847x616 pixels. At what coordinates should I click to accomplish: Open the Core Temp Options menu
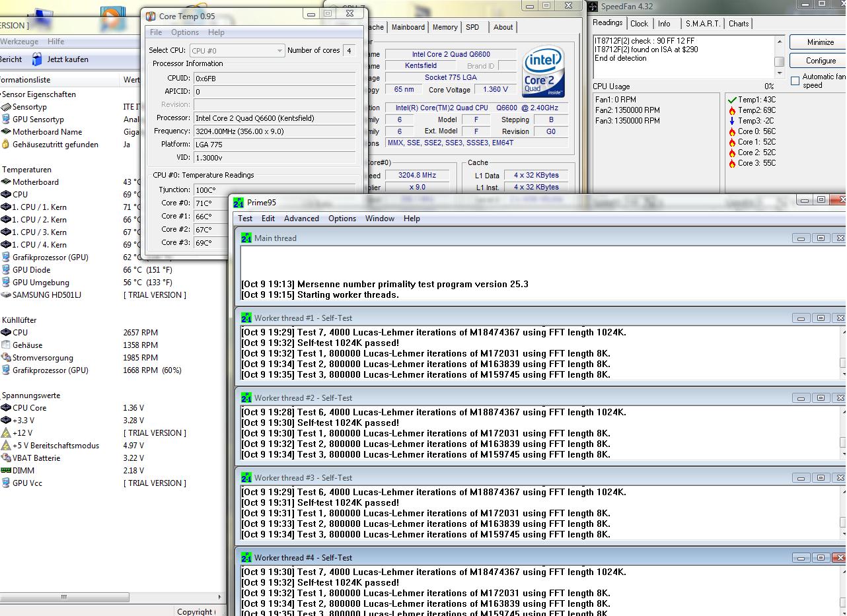tap(185, 32)
